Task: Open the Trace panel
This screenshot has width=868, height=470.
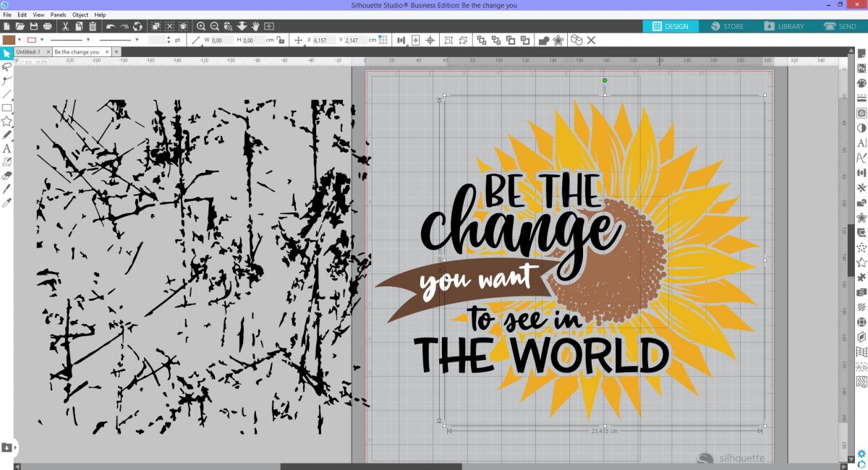Action: tap(861, 114)
